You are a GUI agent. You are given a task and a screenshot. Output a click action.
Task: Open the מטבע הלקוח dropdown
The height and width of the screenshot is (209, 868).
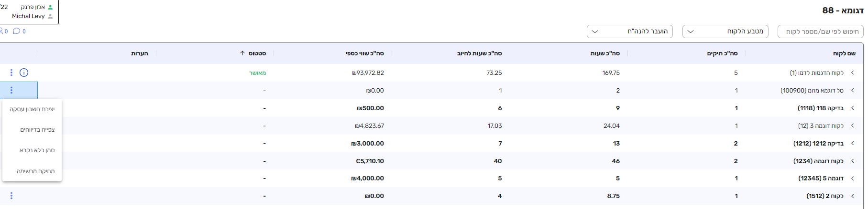point(725,31)
